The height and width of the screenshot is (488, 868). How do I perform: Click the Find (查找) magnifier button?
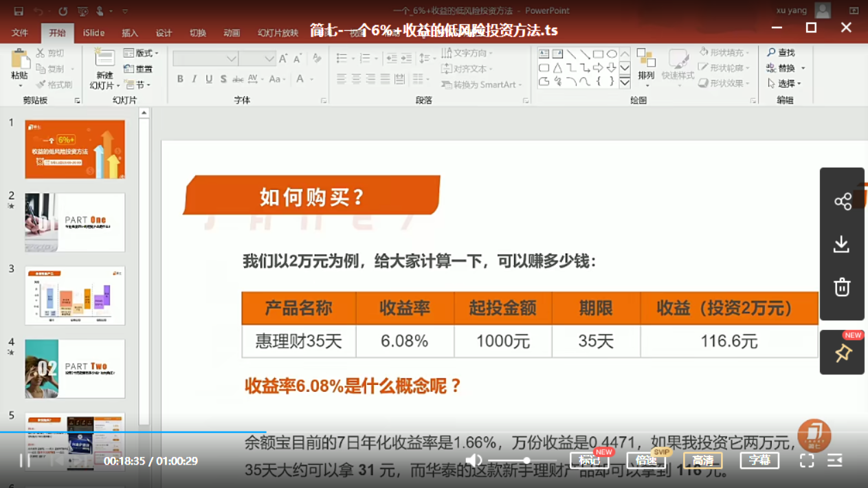point(781,53)
